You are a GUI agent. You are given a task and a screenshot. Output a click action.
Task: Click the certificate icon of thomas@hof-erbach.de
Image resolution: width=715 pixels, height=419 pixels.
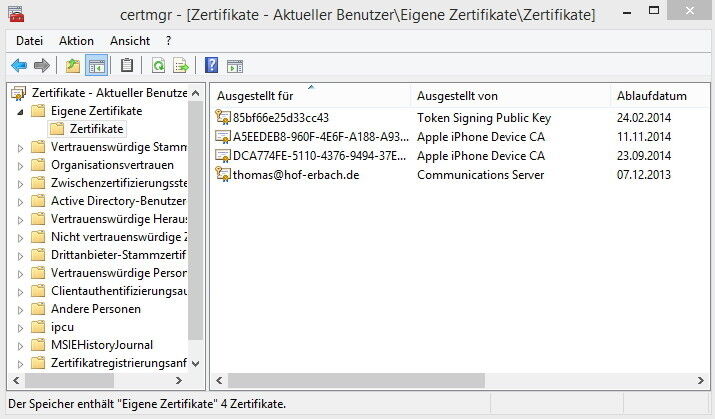[x=223, y=175]
